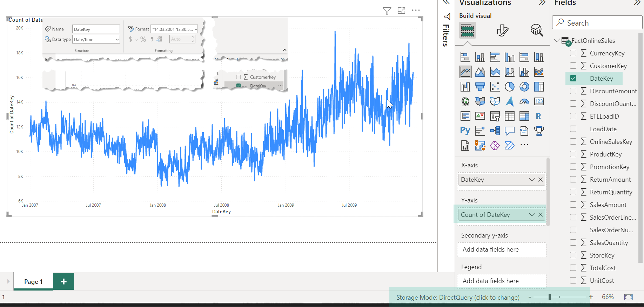
Task: Click Storage Mode: DirectQuery status
Action: pos(458,298)
